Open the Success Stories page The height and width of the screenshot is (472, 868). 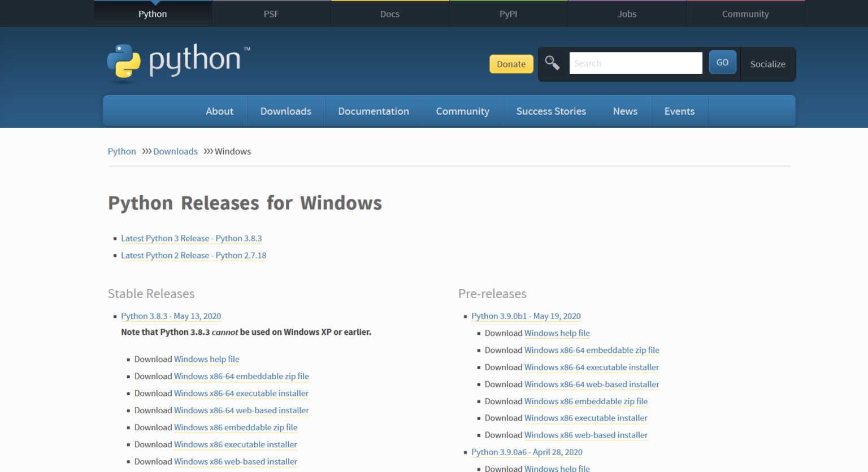point(551,111)
